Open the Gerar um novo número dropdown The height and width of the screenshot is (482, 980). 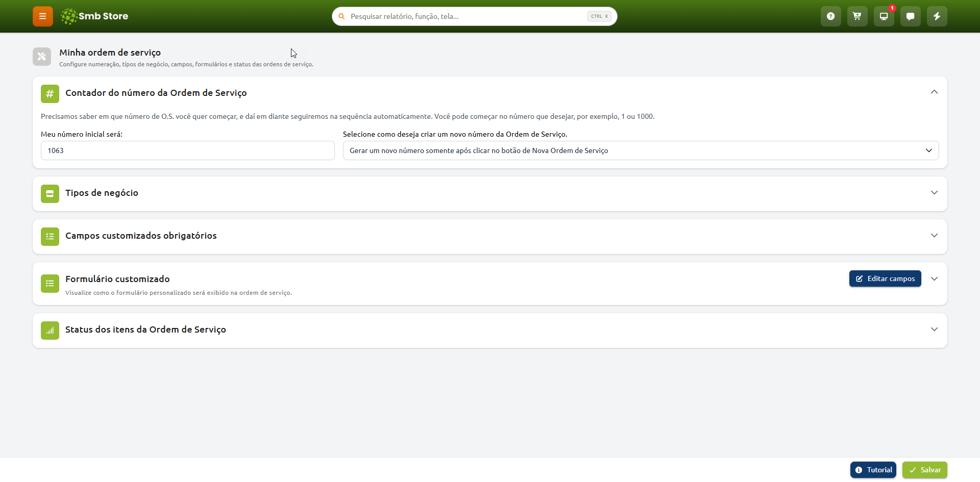pyautogui.click(x=641, y=150)
